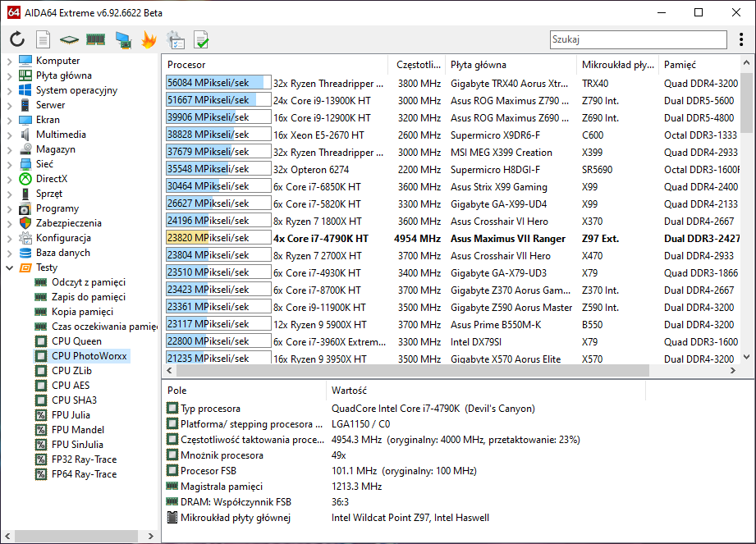This screenshot has height=544, width=756.
Task: Click the document with green checkmark icon
Action: (201, 39)
